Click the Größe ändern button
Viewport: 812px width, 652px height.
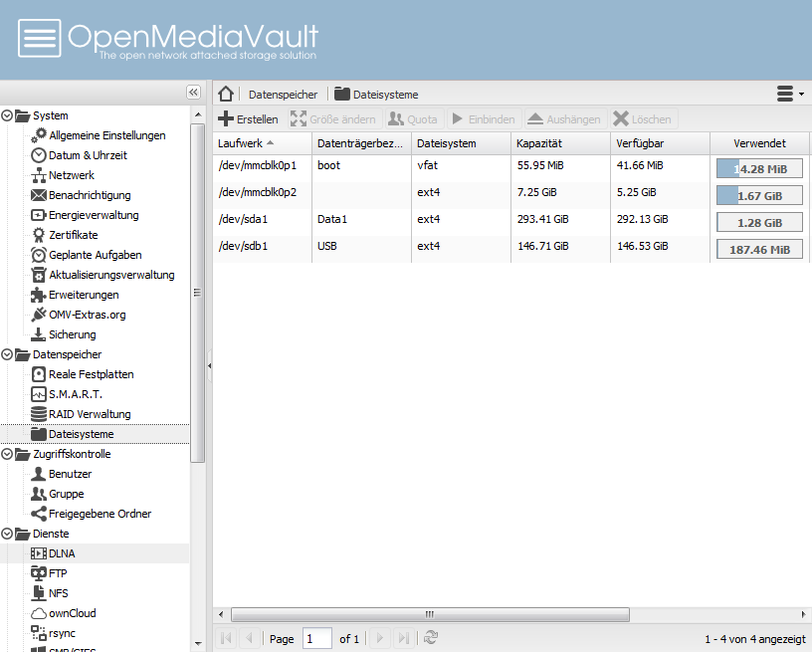tap(335, 119)
